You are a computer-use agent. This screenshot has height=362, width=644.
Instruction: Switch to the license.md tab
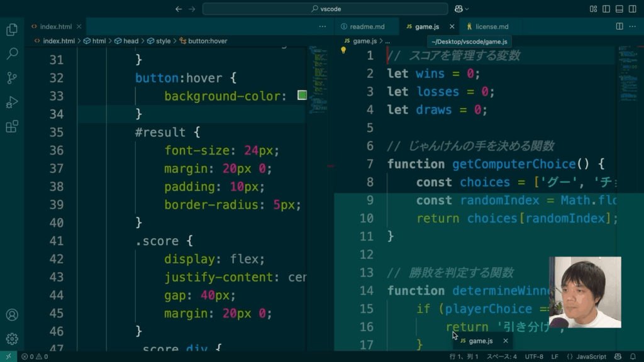click(491, 26)
